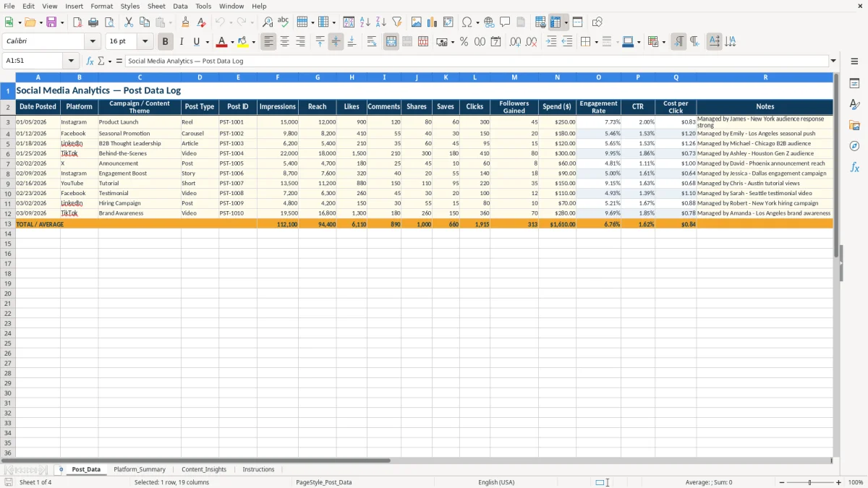This screenshot has width=868, height=488.
Task: Zoom out with minus button
Action: 781,482
